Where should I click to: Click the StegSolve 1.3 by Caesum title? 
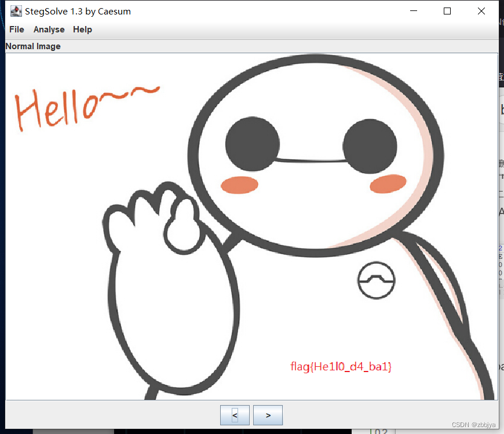point(78,11)
